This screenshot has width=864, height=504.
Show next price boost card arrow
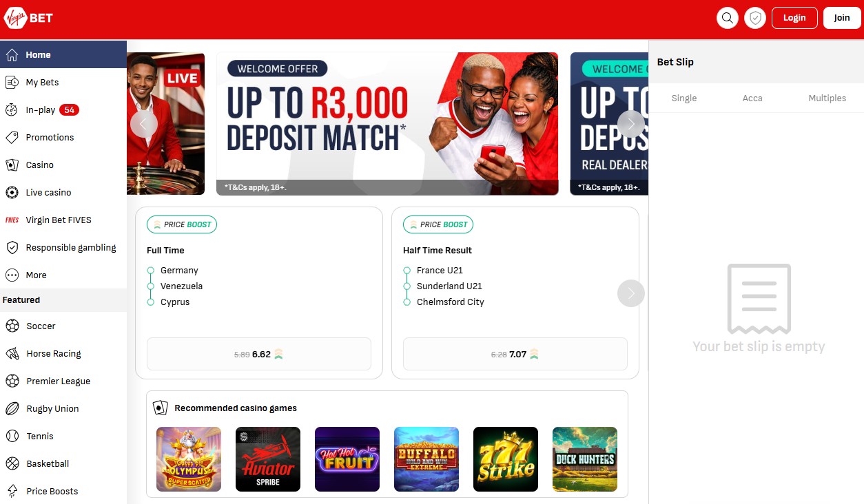pyautogui.click(x=631, y=293)
